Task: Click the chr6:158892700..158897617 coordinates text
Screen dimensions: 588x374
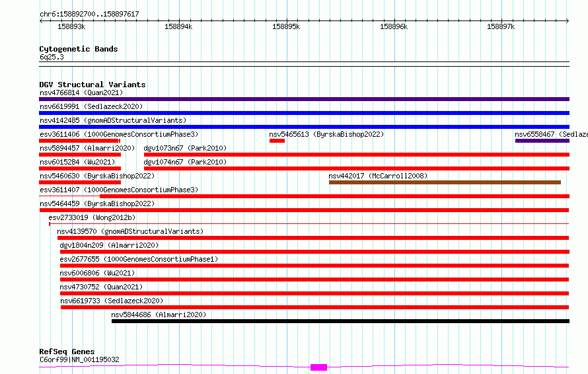Action: (89, 15)
